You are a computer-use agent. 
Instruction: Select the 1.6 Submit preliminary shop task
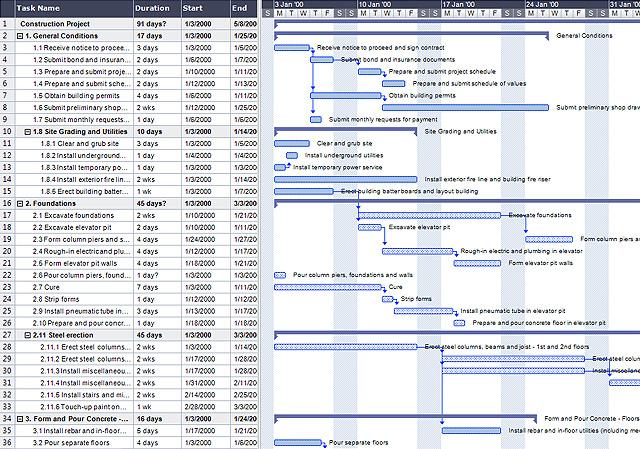80,108
